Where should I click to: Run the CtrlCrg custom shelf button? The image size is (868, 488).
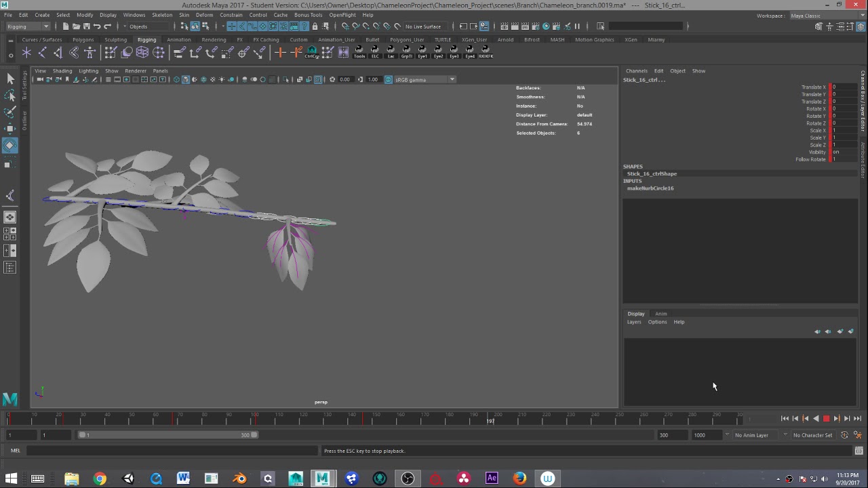point(312,52)
